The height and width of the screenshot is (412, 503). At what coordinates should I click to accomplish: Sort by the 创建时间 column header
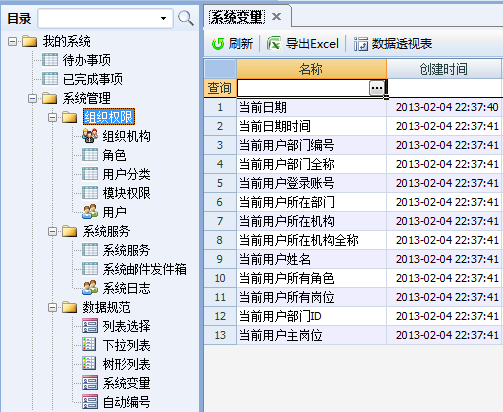(444, 69)
